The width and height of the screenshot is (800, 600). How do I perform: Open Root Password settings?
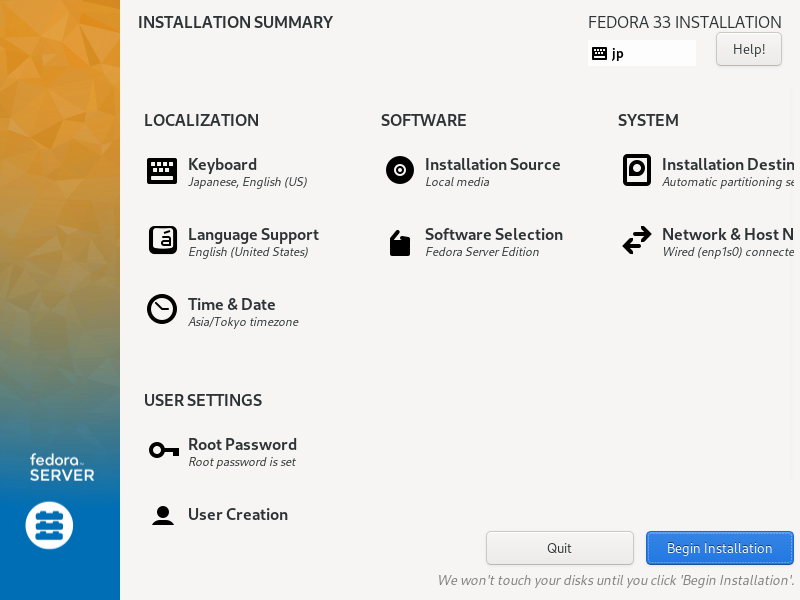pos(242,444)
